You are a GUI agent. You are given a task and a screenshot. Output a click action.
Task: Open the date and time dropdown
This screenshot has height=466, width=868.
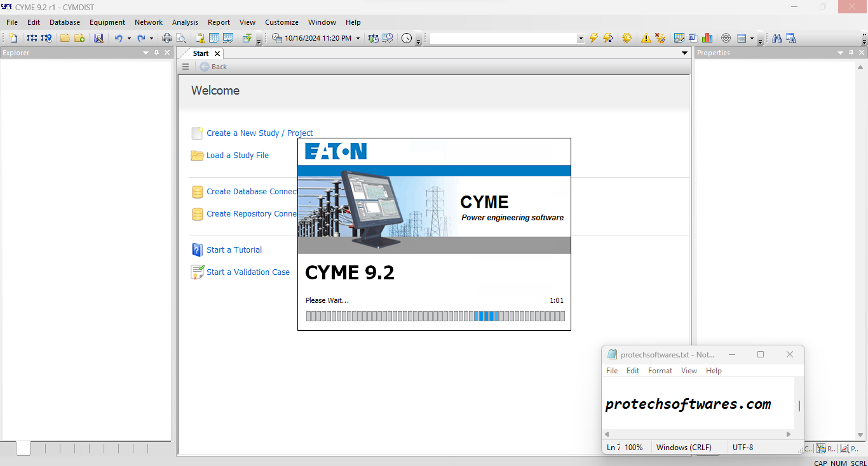[358, 38]
